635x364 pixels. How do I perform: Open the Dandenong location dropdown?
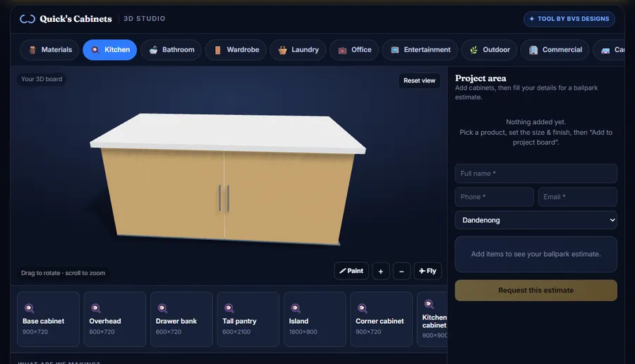[536, 220]
